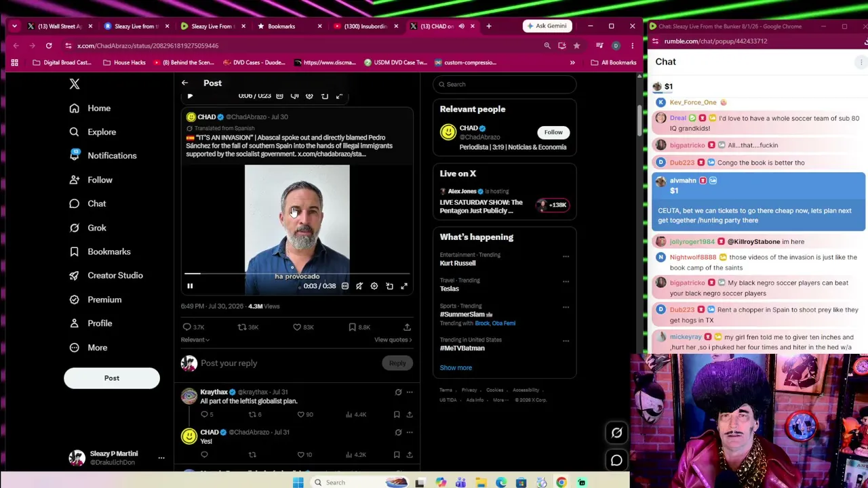Open Google Chrome from the taskbar
868x488 pixels.
pos(561,483)
